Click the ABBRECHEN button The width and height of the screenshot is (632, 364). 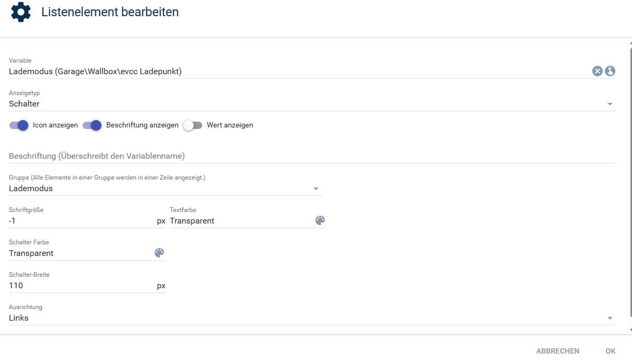(x=557, y=351)
